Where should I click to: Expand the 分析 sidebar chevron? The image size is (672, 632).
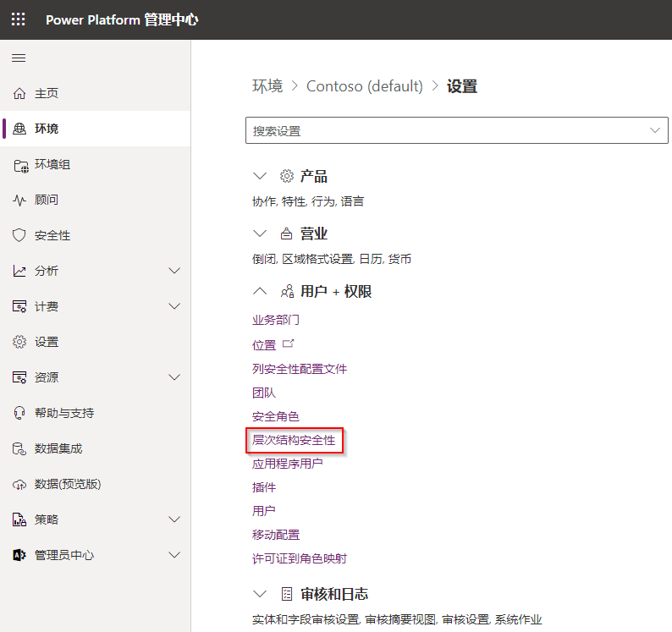(174, 271)
